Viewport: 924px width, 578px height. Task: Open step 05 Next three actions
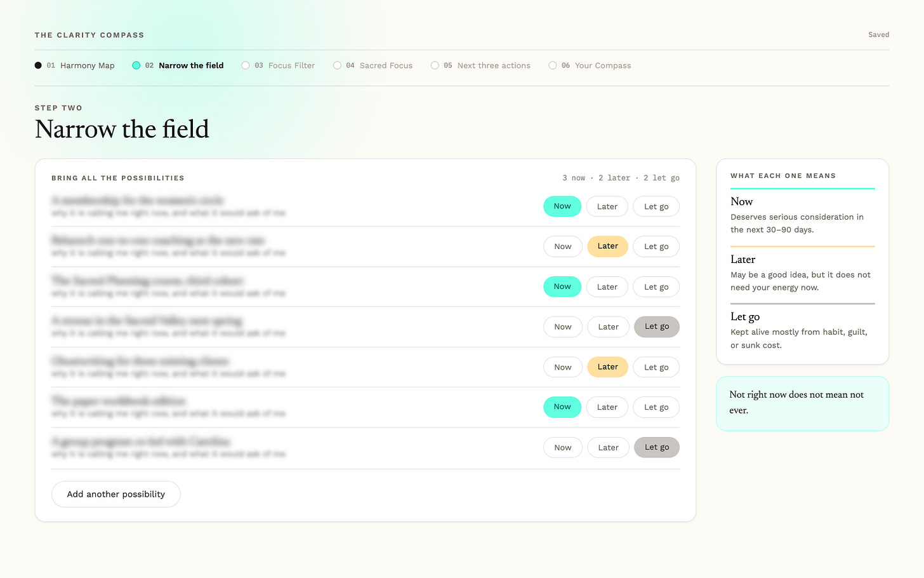[480, 65]
